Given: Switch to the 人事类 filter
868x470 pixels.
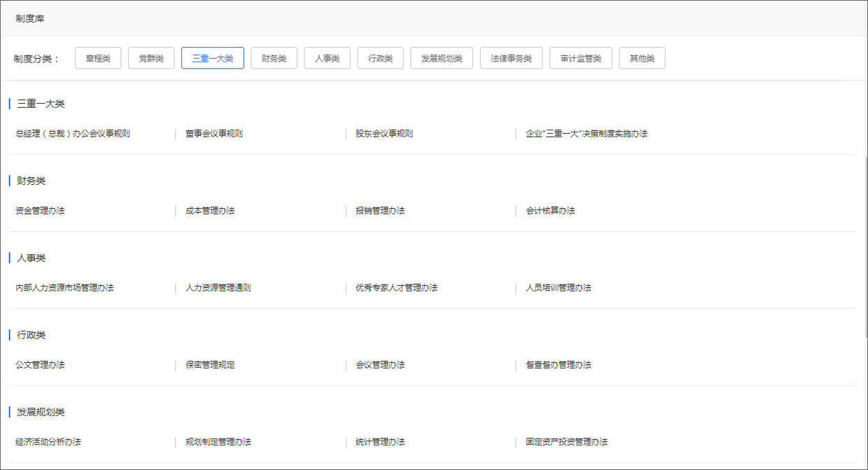Looking at the screenshot, I should coord(327,58).
